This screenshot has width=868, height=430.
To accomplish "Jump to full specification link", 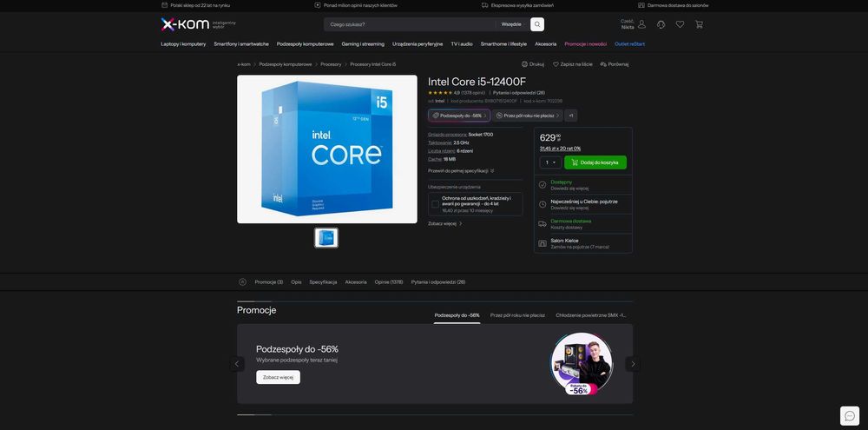I will [x=461, y=170].
